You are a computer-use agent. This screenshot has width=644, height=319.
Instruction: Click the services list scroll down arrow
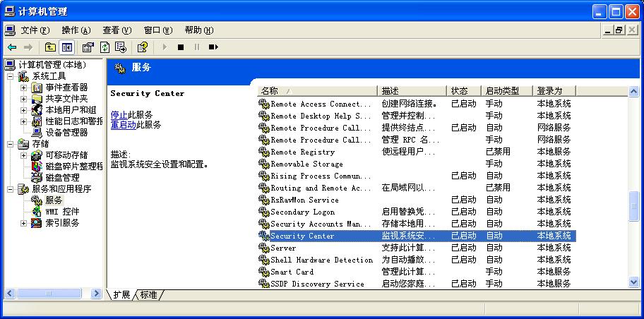click(x=633, y=282)
